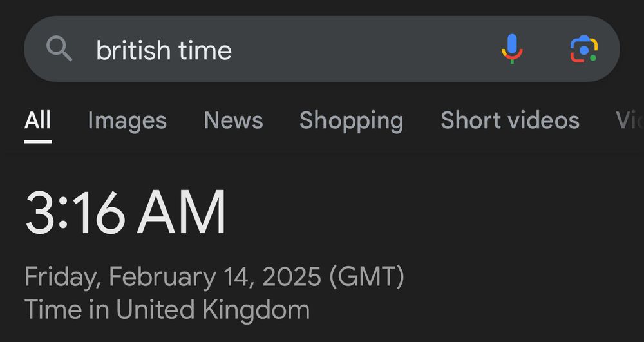This screenshot has height=342, width=644.
Task: Tap the magnifying glass search icon
Action: (x=59, y=48)
